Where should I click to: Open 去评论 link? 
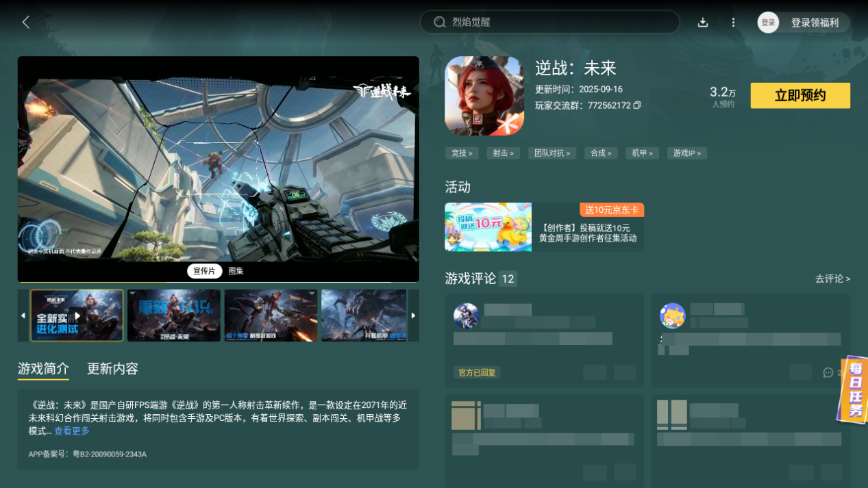tap(832, 279)
